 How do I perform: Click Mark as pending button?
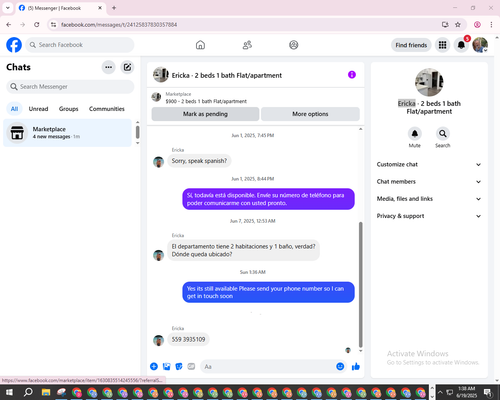(205, 114)
